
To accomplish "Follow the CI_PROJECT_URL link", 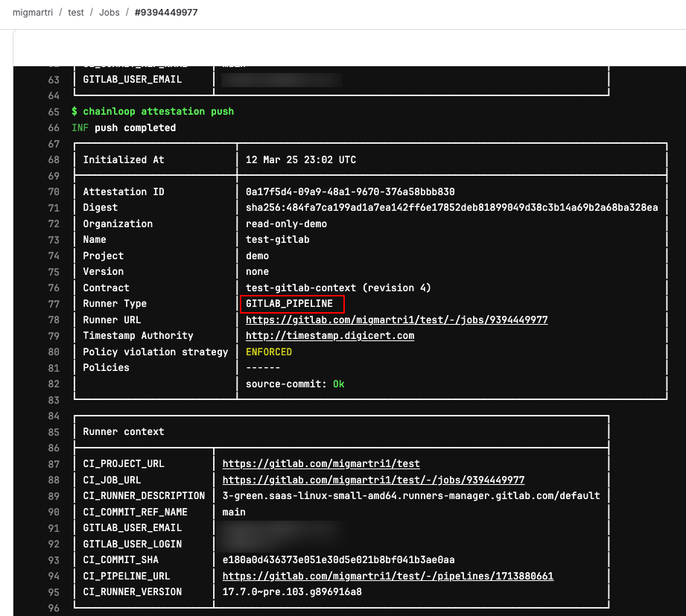I will click(x=321, y=464).
